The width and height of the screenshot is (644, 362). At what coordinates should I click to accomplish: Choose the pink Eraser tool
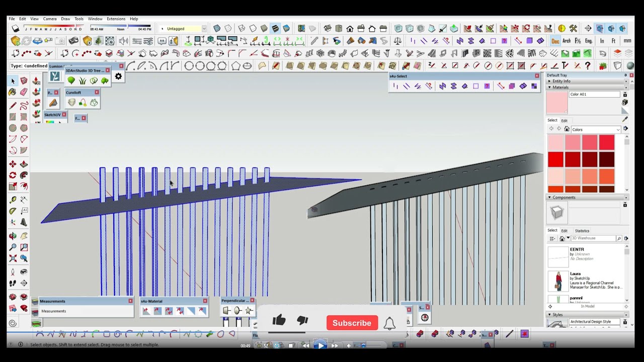pos(24,92)
